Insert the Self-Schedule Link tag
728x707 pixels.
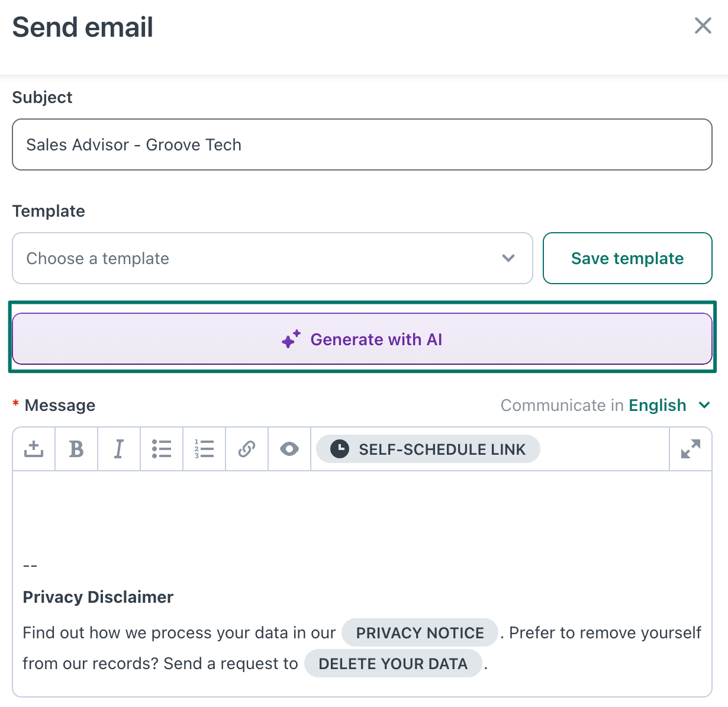[x=428, y=449]
